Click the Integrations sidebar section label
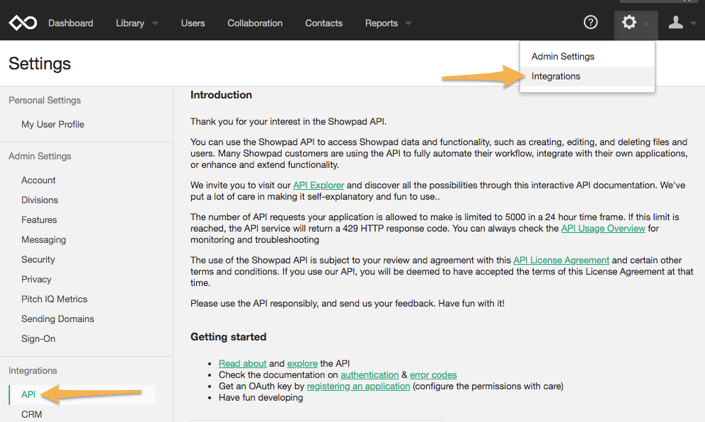 click(32, 370)
